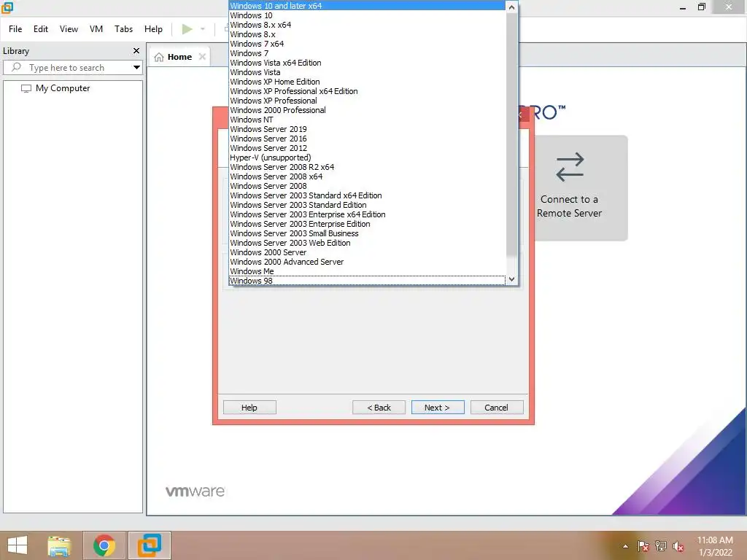Screen dimensions: 747x560
Task: Click the scrollbar thumb of the version list
Action: coord(511,135)
